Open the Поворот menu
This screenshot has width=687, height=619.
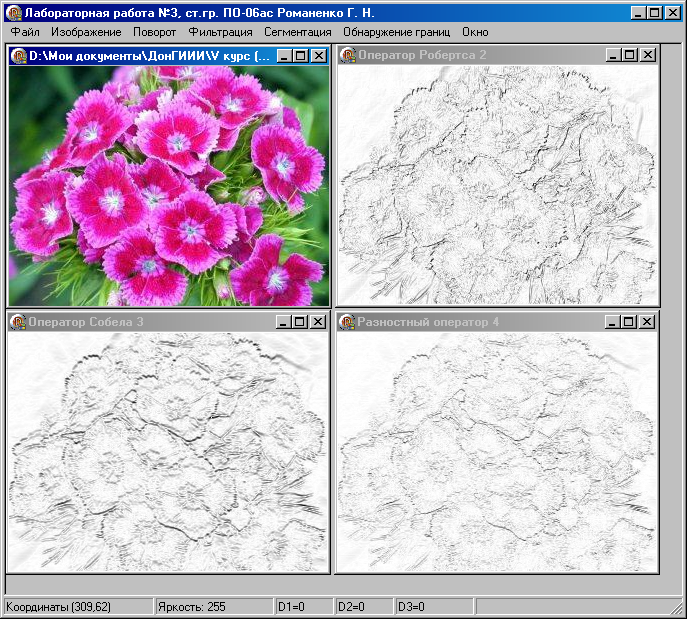(x=154, y=32)
